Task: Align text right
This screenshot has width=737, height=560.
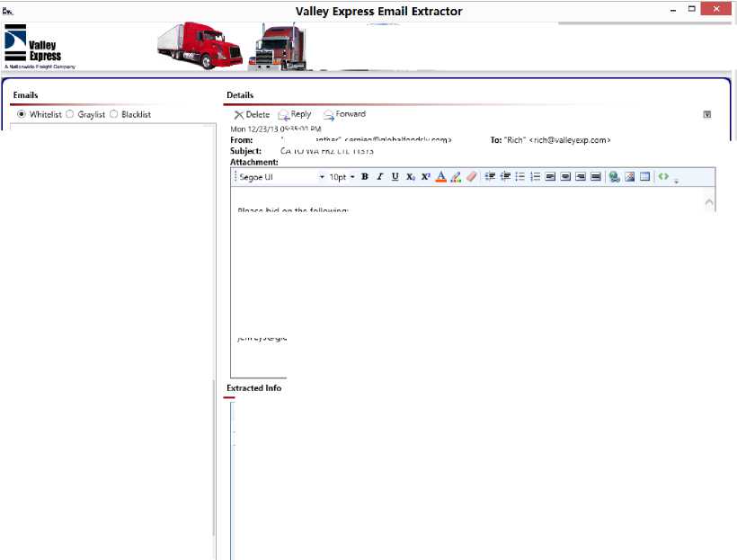Action: [x=581, y=177]
